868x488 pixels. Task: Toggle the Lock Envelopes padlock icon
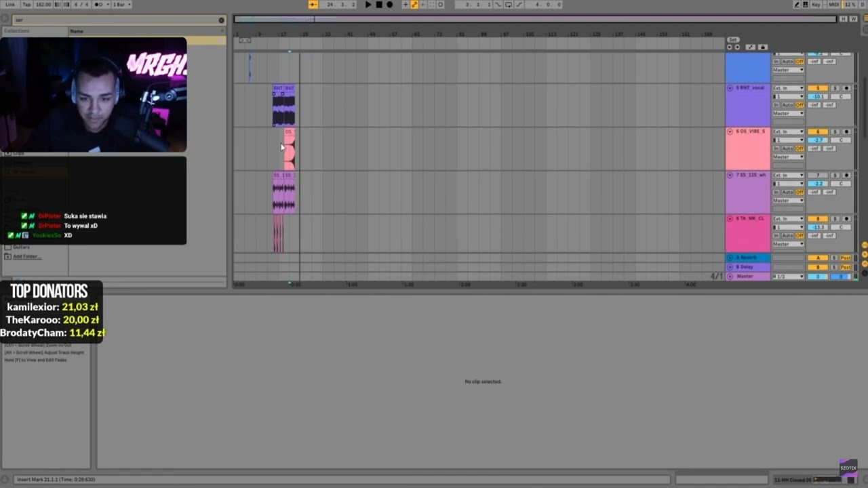tap(763, 47)
